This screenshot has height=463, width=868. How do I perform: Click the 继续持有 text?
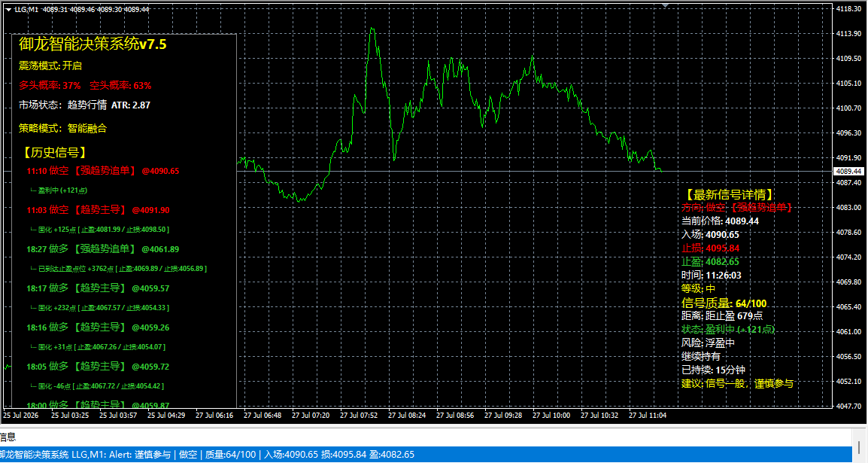(701, 357)
